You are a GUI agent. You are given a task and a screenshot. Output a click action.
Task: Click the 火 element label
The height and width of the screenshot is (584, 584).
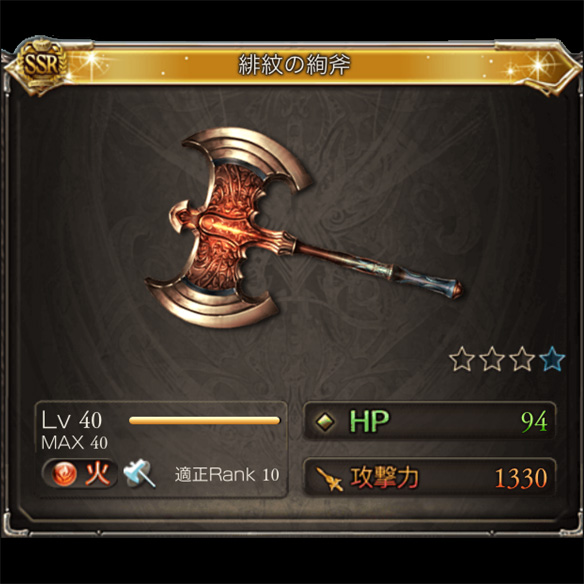pos(98,474)
